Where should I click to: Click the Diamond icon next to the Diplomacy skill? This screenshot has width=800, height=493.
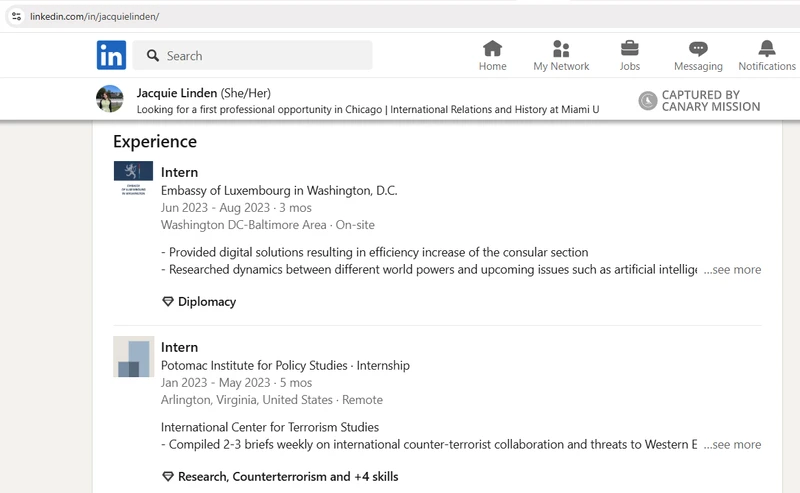[168, 302]
